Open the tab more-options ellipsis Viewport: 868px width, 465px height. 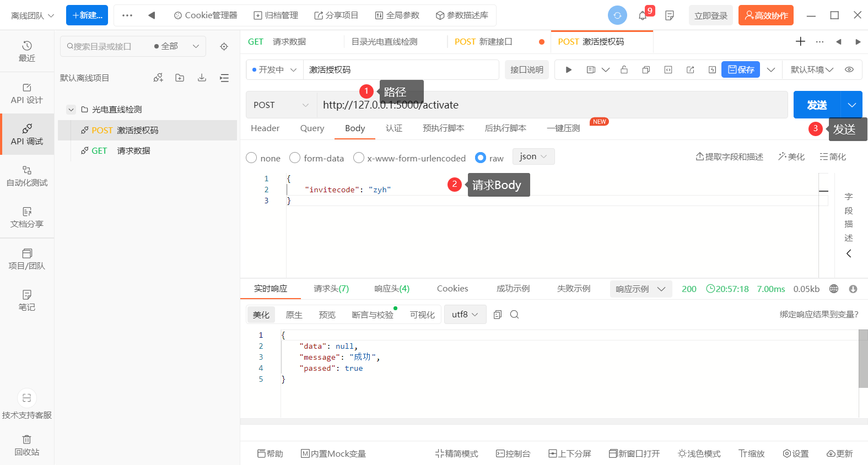click(820, 41)
